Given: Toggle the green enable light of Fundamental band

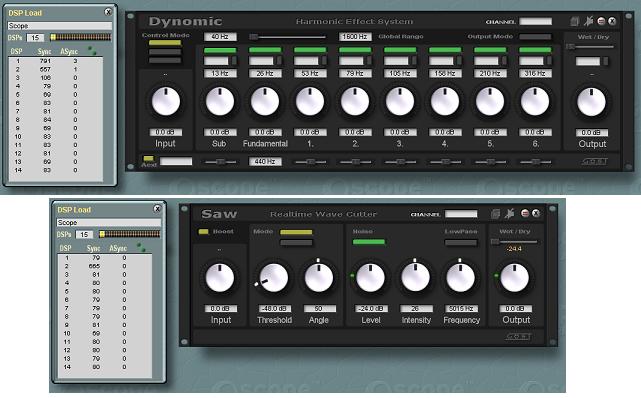Looking at the screenshot, I should 265,50.
